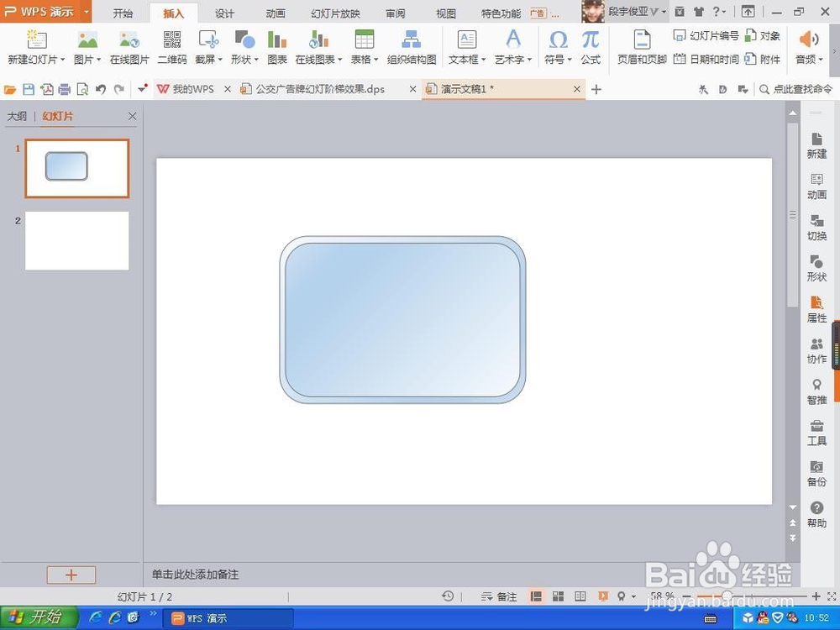Open the 审阅 review ribbon tab
840x630 pixels.
click(396, 13)
